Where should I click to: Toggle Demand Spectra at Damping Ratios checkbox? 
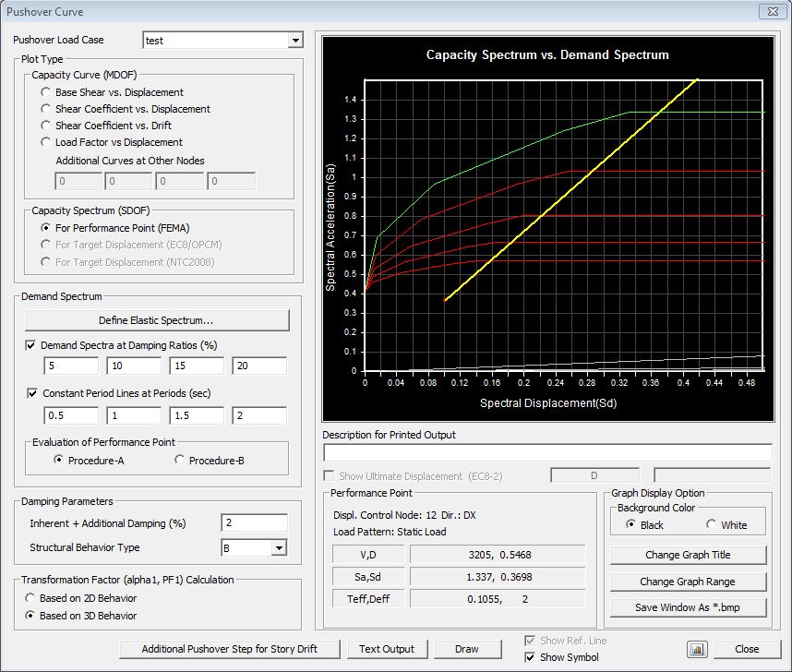coord(31,345)
